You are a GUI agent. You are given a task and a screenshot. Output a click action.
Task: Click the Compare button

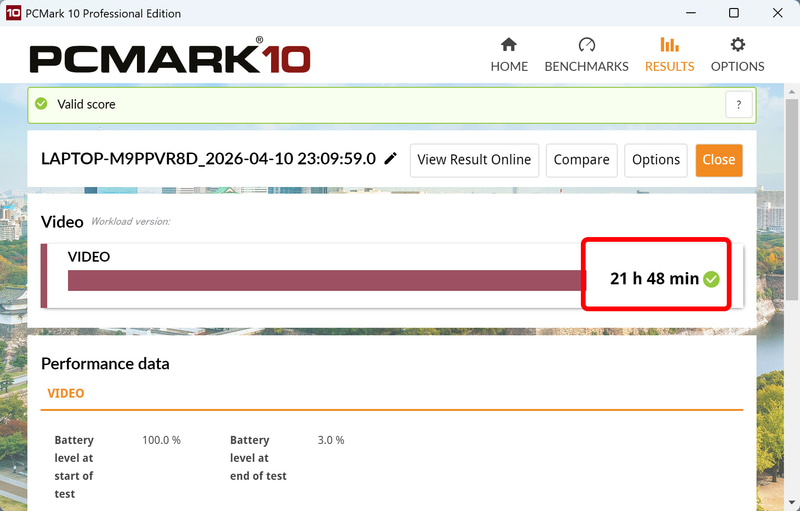point(582,160)
